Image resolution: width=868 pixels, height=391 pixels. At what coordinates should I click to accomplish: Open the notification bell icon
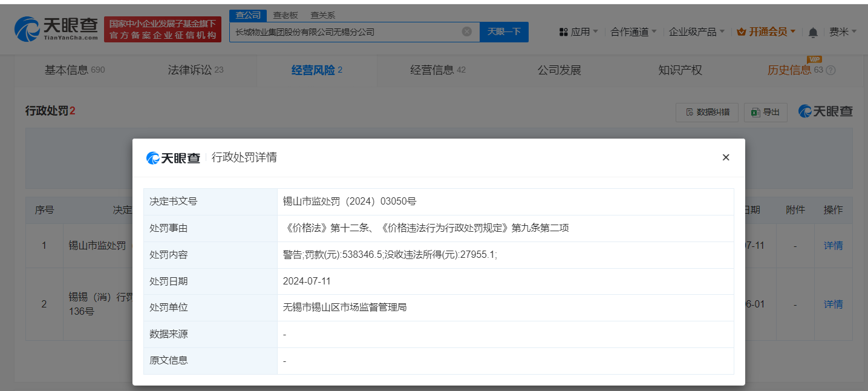pos(813,32)
